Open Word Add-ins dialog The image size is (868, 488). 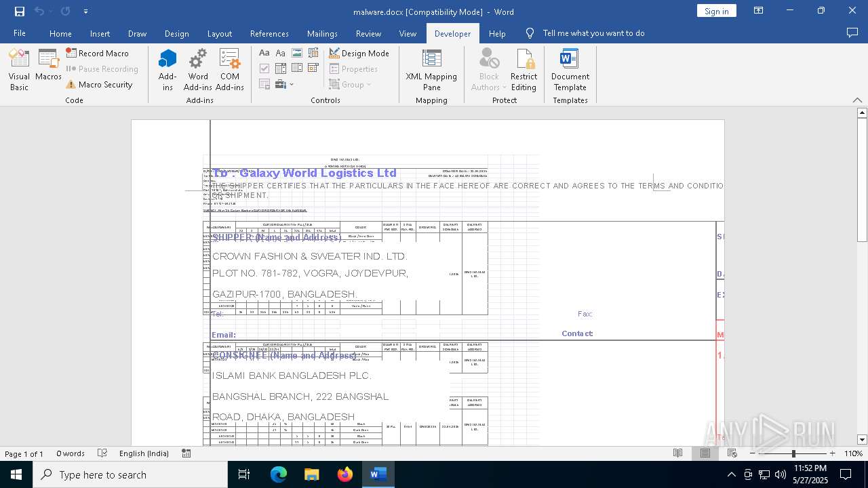click(198, 70)
